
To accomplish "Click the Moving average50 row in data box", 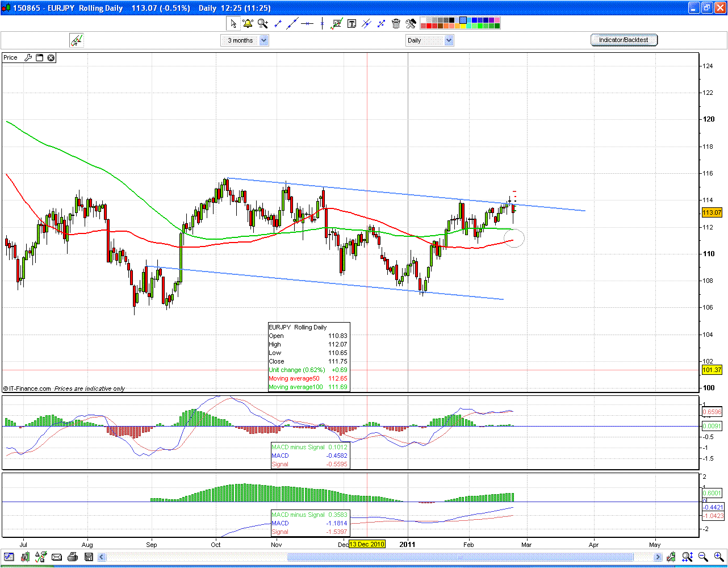I will 308,378.
